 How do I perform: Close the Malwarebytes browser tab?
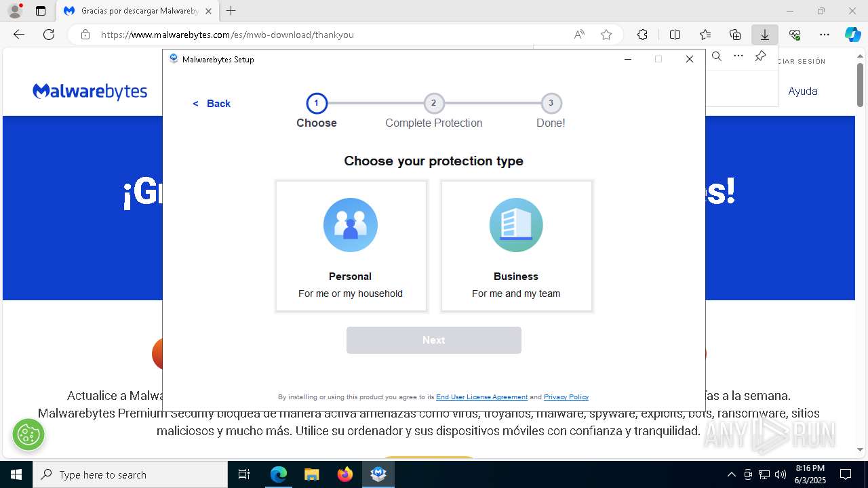208,11
